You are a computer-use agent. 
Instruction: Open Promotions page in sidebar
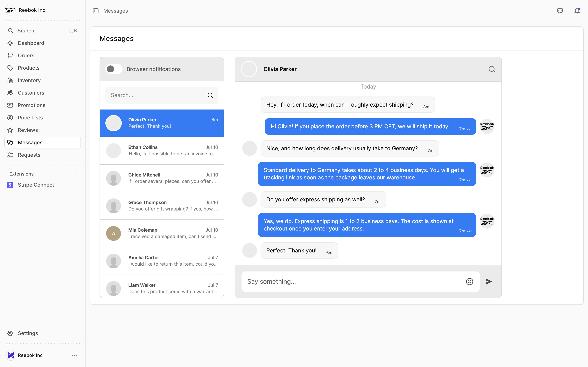(31, 105)
